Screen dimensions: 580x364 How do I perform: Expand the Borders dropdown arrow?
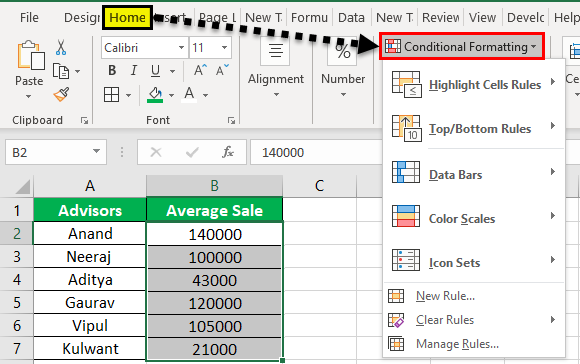(x=128, y=95)
